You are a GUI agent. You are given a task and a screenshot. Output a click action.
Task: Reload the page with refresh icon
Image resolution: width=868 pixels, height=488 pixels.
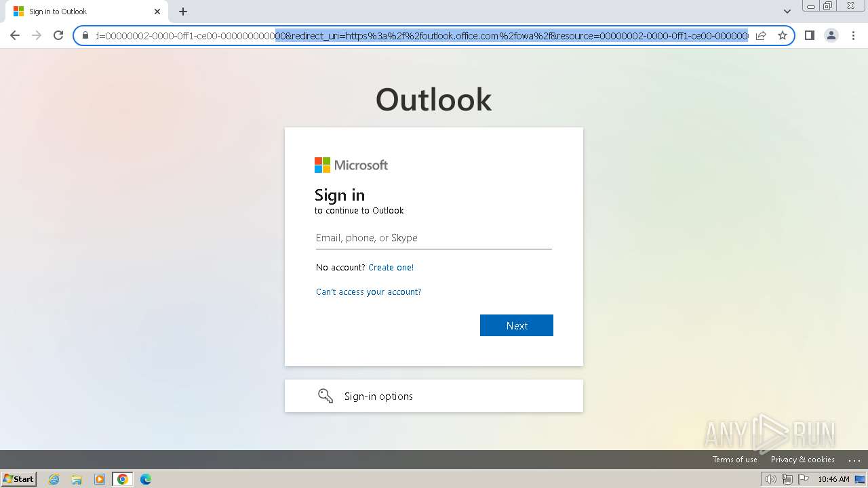(58, 35)
